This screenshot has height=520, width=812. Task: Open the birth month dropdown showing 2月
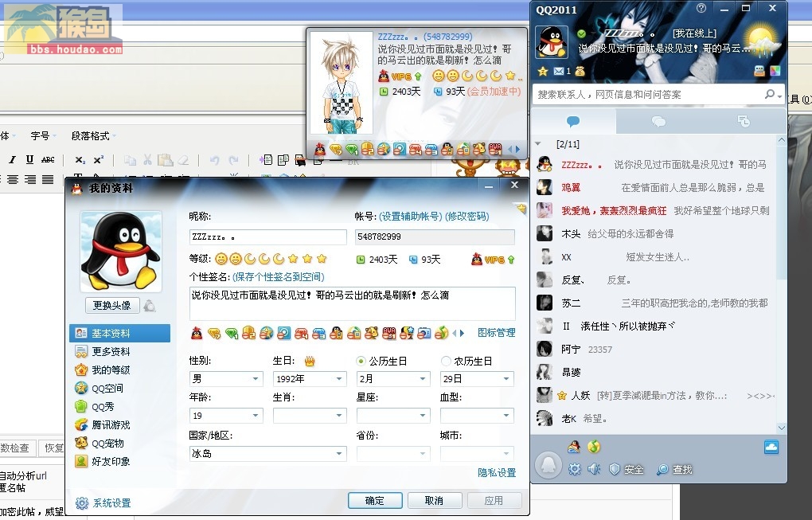click(x=393, y=378)
